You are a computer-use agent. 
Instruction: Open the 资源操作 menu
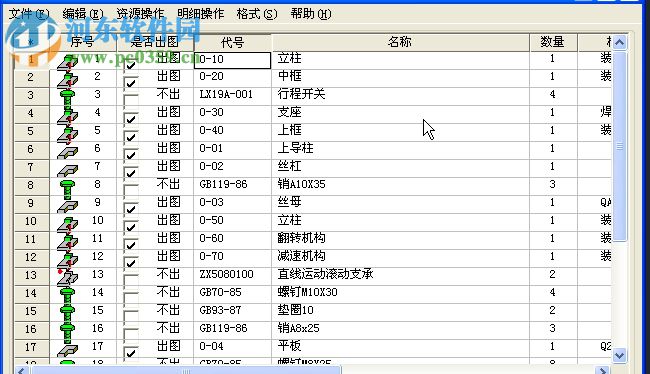click(x=140, y=14)
